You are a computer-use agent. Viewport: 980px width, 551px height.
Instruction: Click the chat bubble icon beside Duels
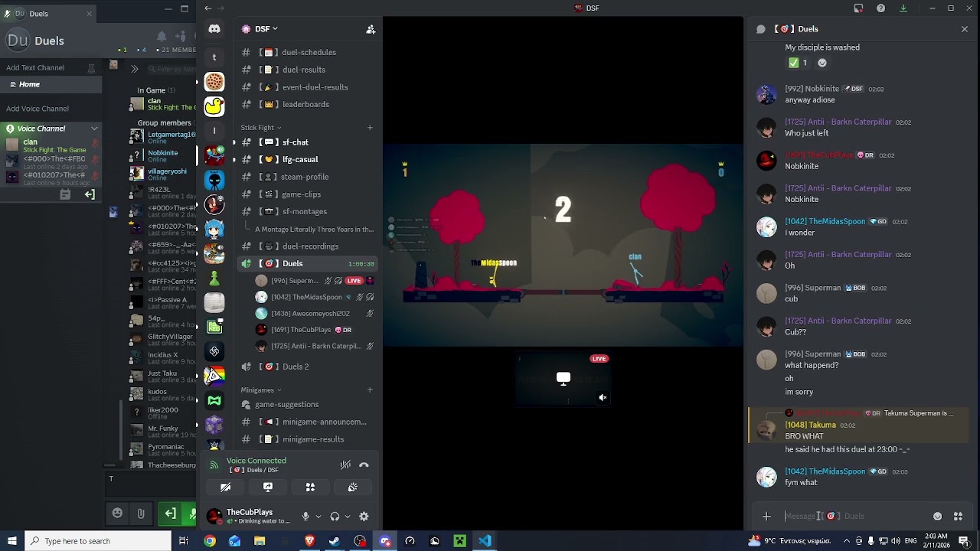point(761,29)
